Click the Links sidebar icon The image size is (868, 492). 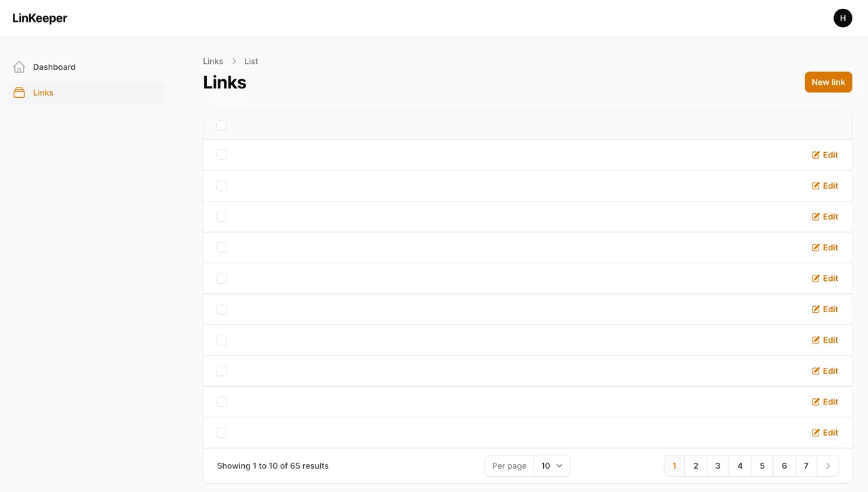(x=19, y=93)
